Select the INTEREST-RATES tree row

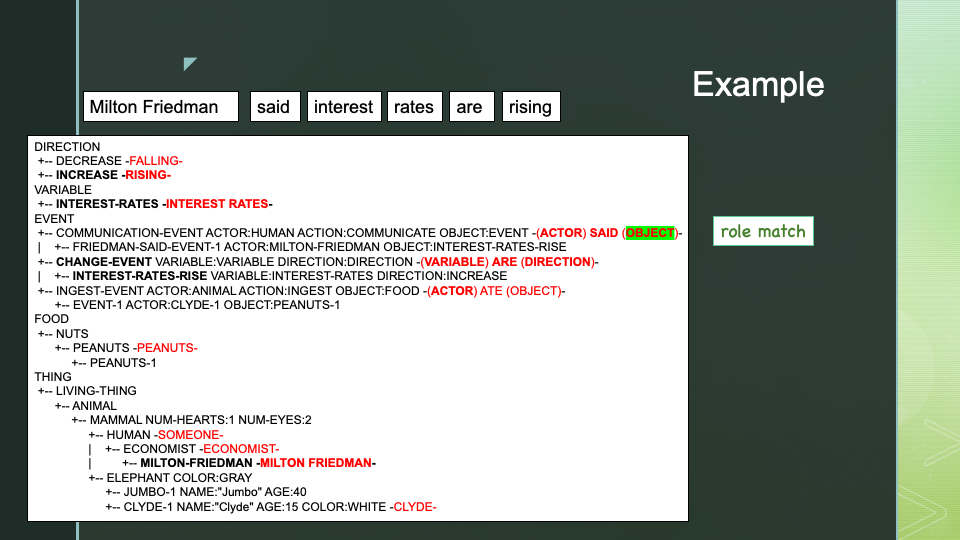[x=155, y=204]
